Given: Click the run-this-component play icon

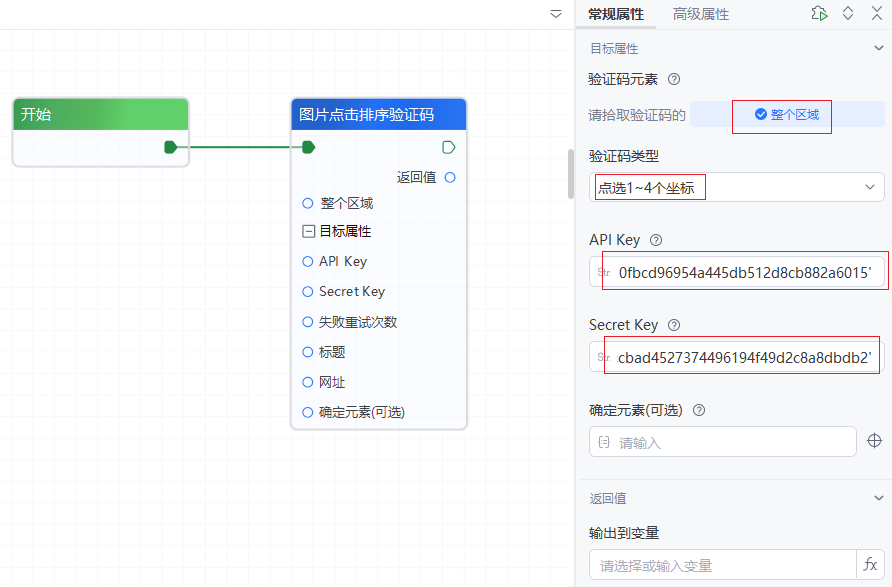Looking at the screenshot, I should [819, 13].
